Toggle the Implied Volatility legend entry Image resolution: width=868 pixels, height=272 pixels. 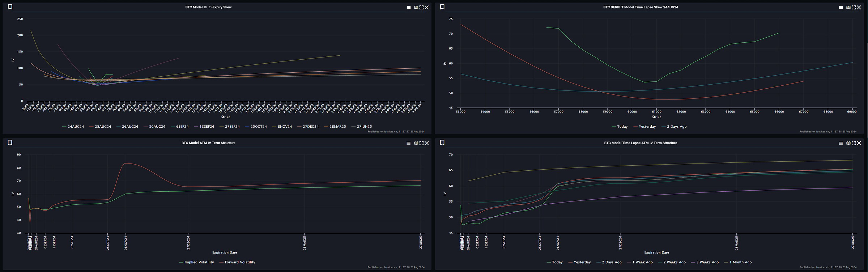click(196, 262)
